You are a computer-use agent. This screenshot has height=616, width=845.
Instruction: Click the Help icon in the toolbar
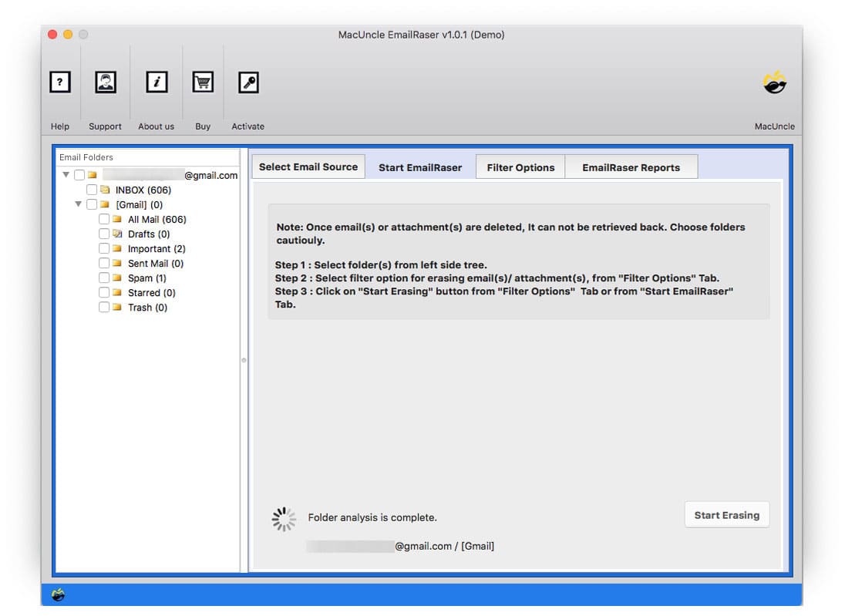tap(60, 82)
